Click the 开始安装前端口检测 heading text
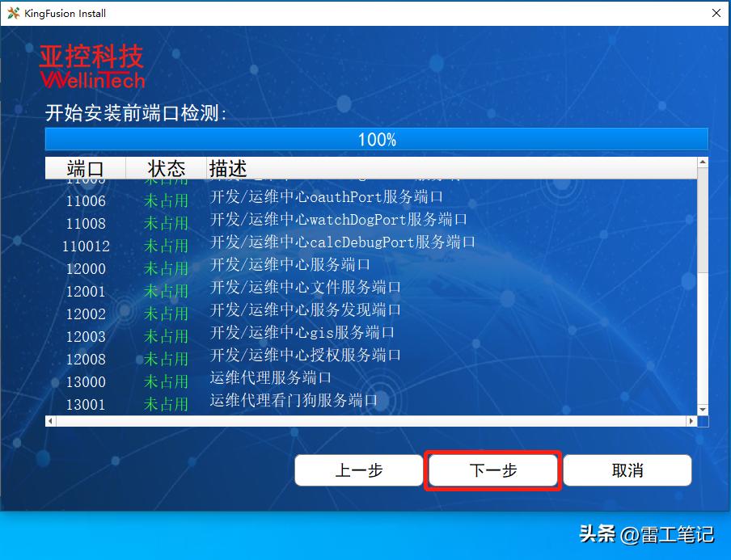 coord(133,113)
